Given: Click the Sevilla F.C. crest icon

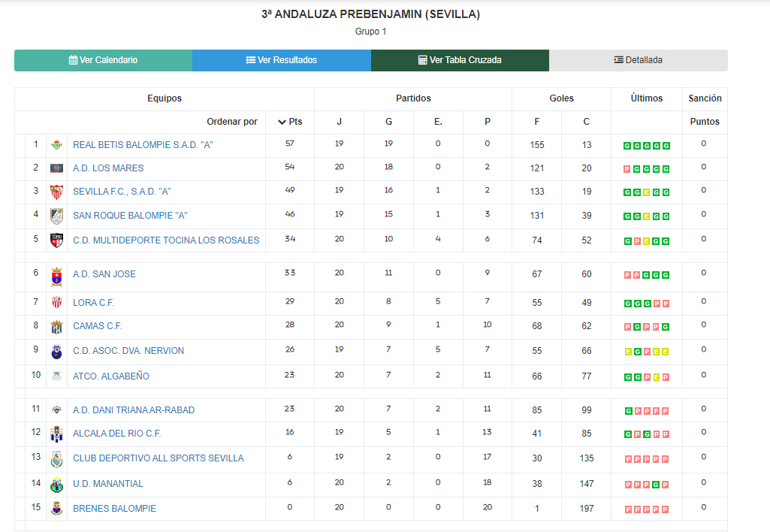Looking at the screenshot, I should 56,192.
